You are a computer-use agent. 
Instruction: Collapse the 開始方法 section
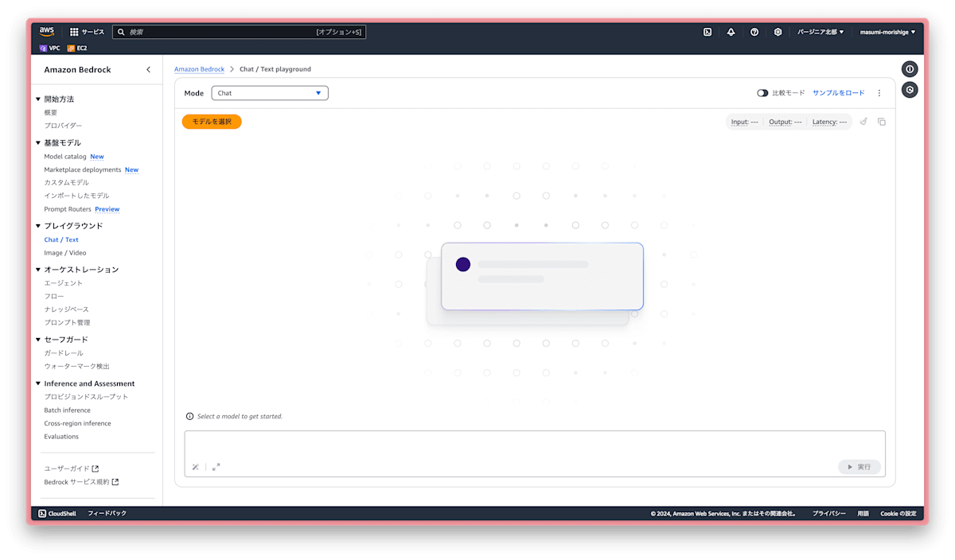coord(38,99)
